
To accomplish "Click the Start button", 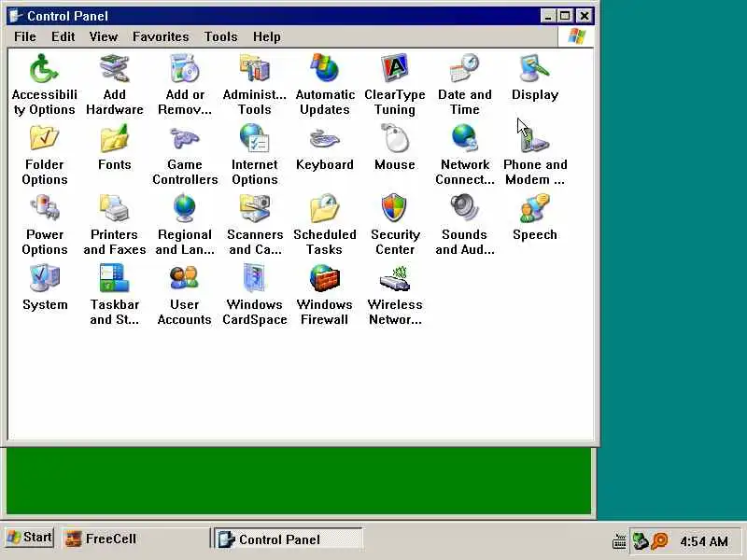I will point(30,539).
